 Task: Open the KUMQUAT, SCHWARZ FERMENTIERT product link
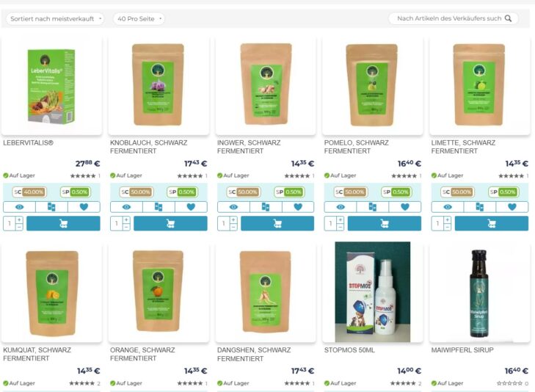click(37, 354)
